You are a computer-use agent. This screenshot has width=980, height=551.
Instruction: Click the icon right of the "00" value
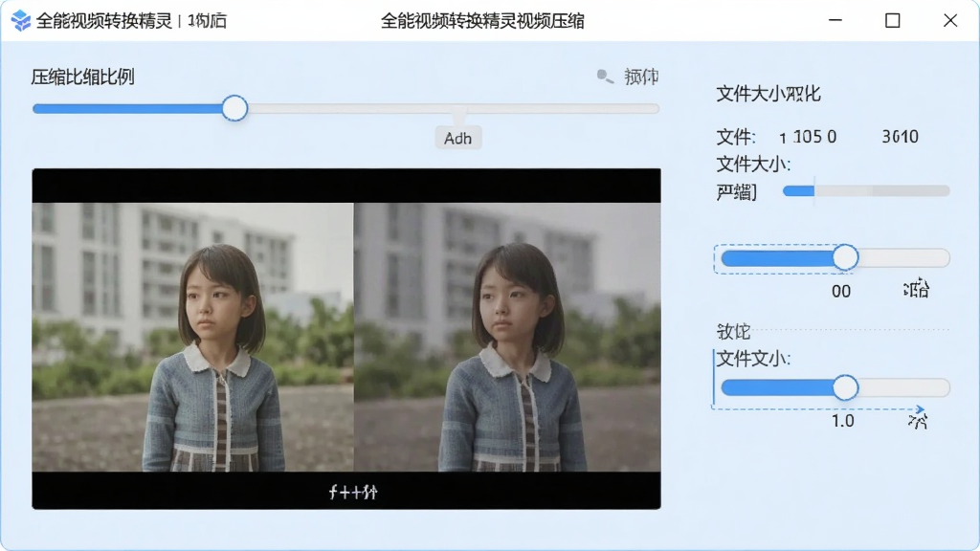pyautogui.click(x=916, y=289)
